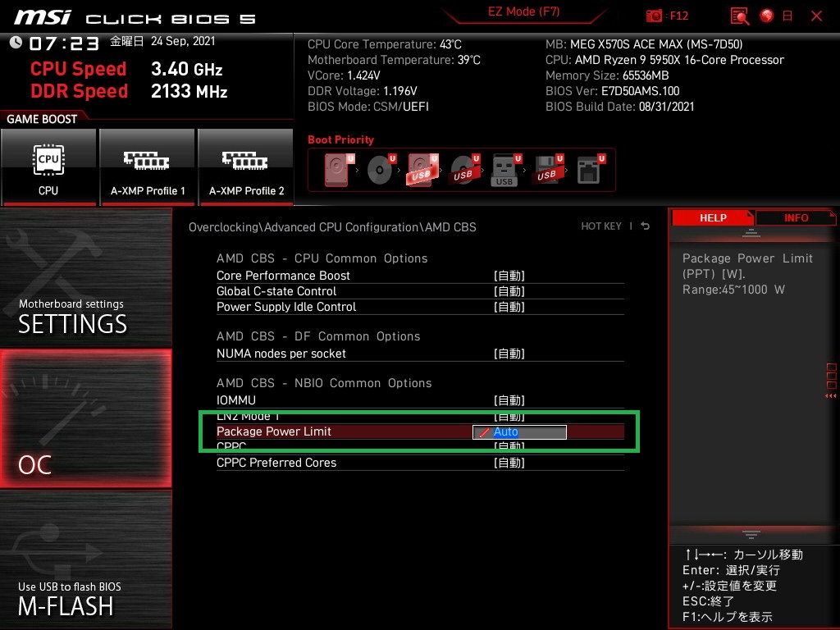Click the AMD CBS - NBIO Common Options heading
840x630 pixels.
pos(324,383)
